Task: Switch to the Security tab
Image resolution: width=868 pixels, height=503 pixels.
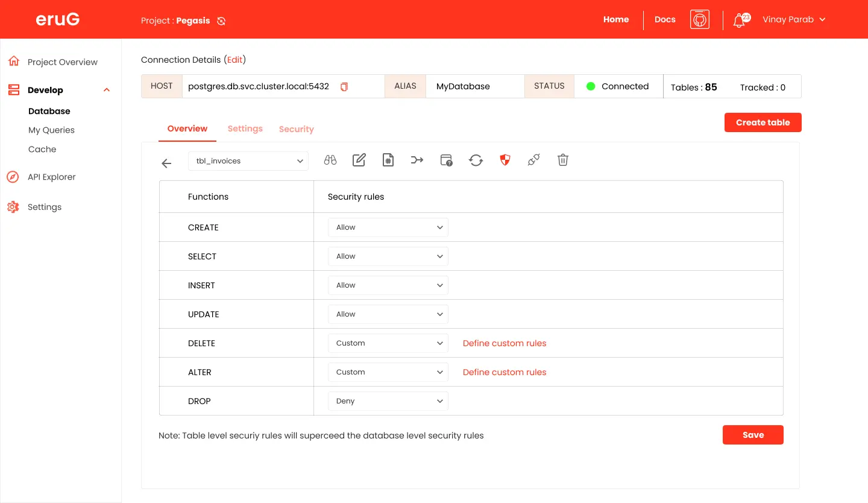Action: click(x=296, y=130)
